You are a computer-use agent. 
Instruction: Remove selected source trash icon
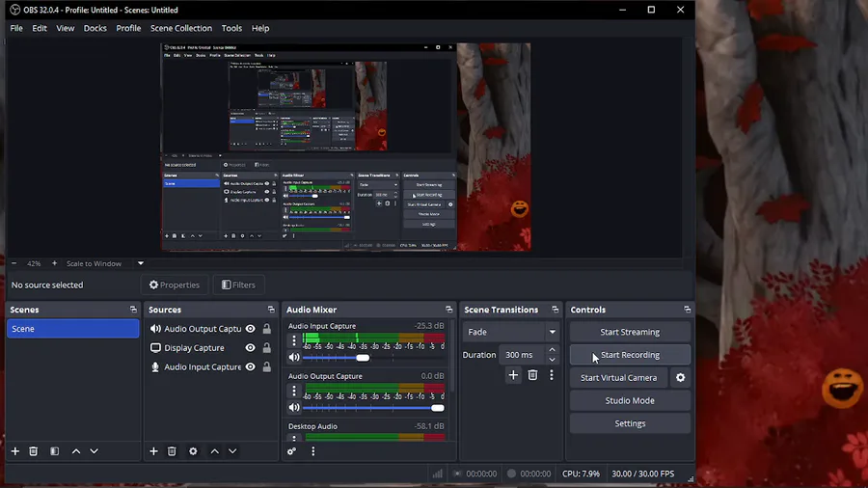pos(172,451)
